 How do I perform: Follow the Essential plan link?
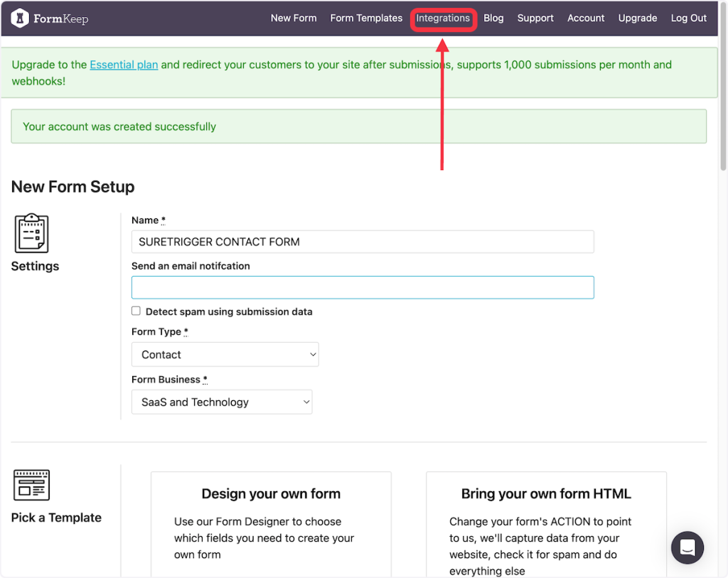[x=124, y=65]
